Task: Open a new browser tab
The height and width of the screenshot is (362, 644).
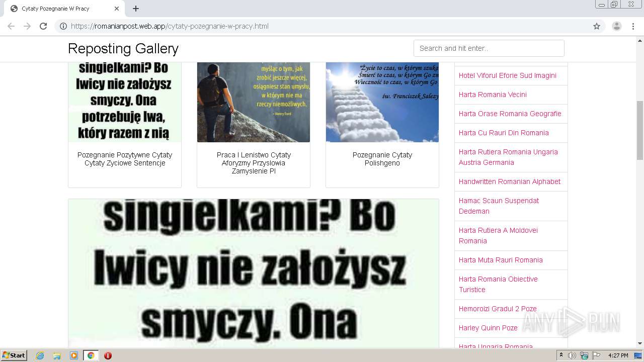Action: click(136, 9)
